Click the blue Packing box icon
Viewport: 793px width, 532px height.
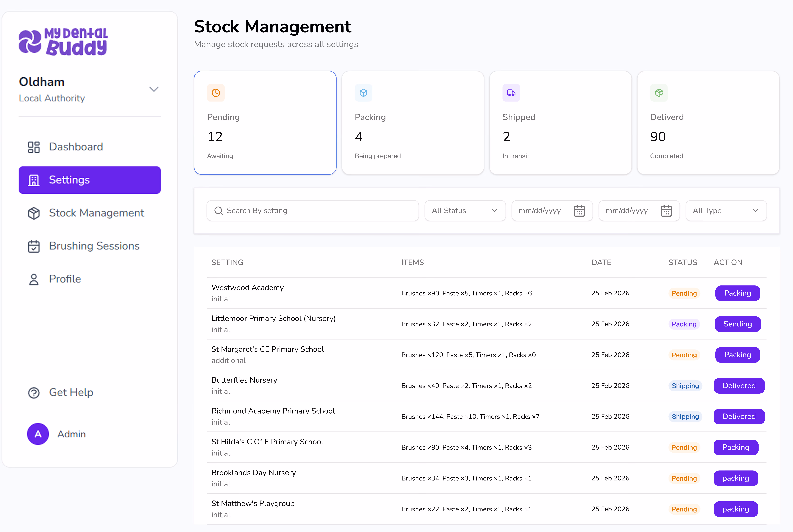pos(363,93)
